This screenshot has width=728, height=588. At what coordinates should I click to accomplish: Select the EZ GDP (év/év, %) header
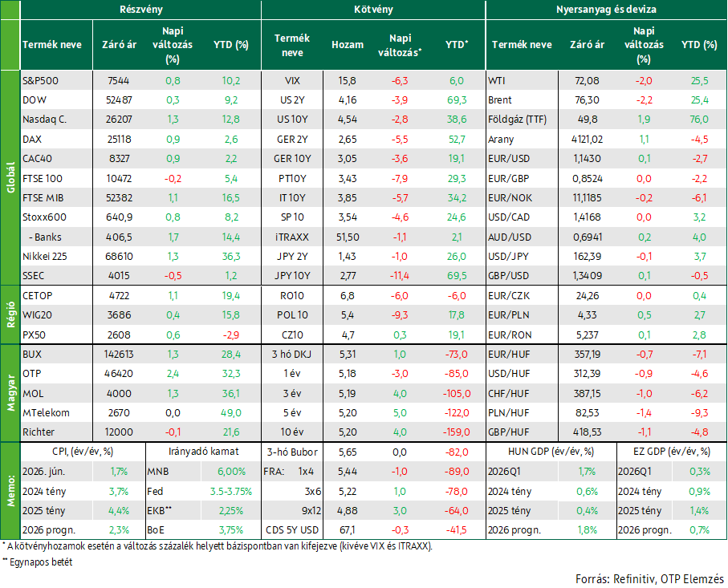point(672,452)
